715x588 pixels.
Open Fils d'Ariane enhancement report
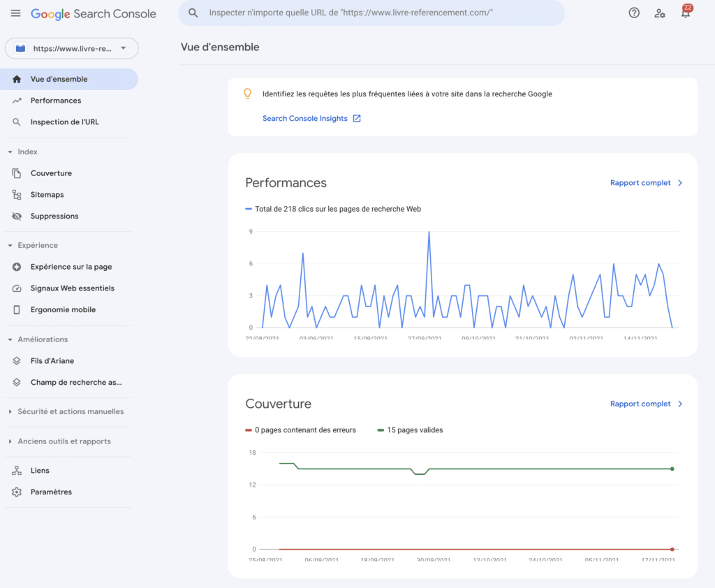tap(69, 361)
